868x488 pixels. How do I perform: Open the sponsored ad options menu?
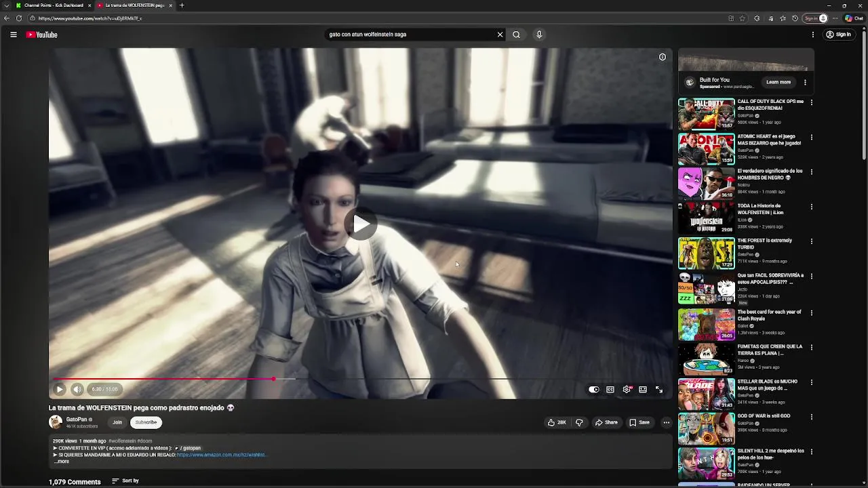point(805,82)
